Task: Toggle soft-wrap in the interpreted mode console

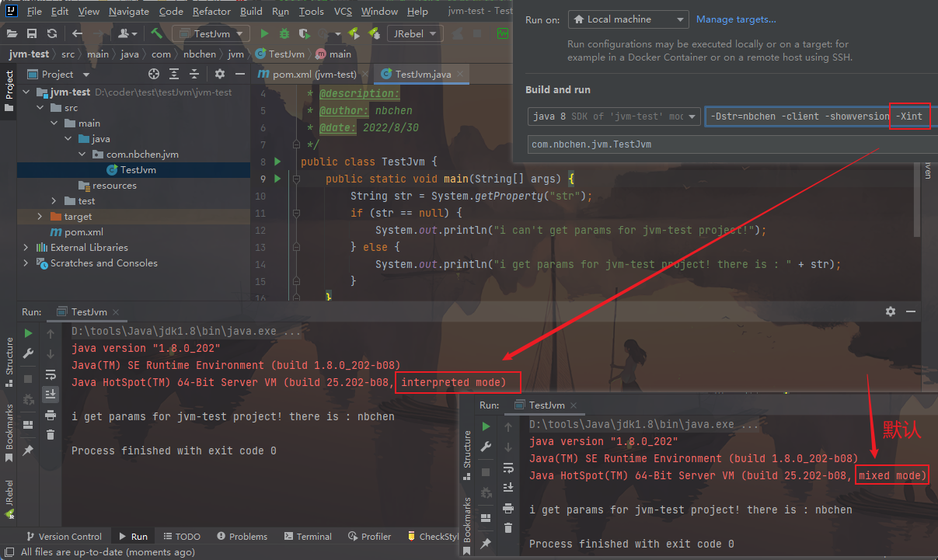Action: point(51,375)
